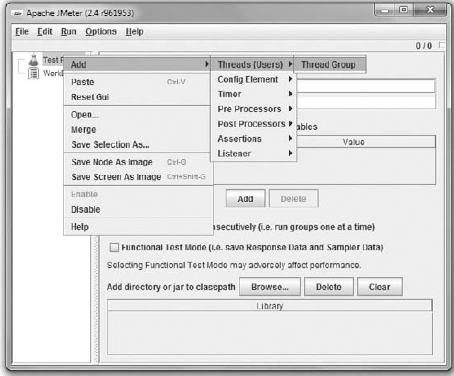
Task: Open the Options menu
Action: tap(101, 32)
